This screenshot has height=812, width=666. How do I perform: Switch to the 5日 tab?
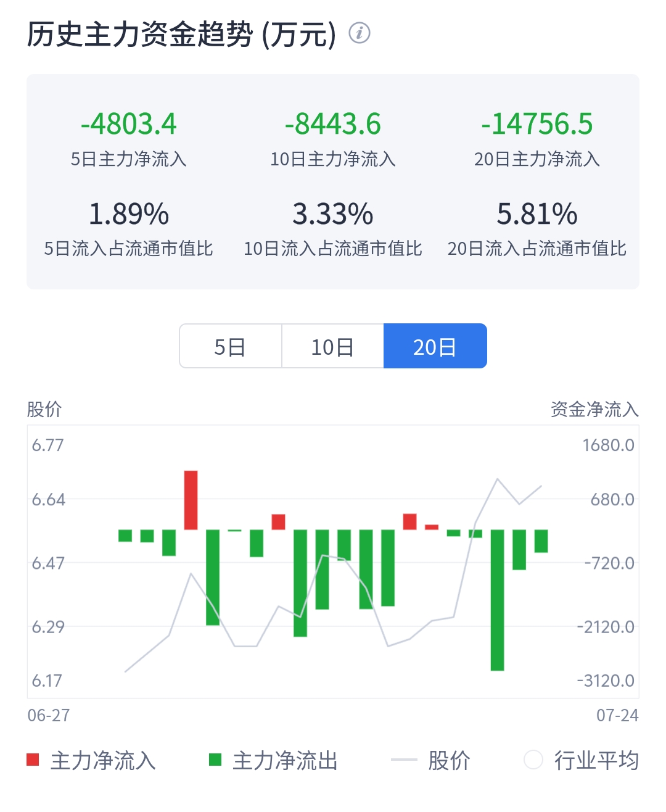(231, 346)
